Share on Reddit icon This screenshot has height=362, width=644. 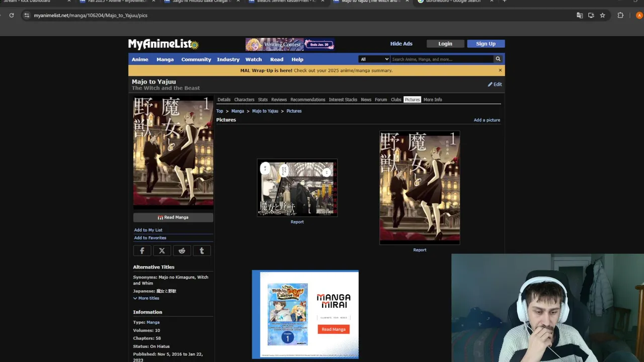(182, 250)
